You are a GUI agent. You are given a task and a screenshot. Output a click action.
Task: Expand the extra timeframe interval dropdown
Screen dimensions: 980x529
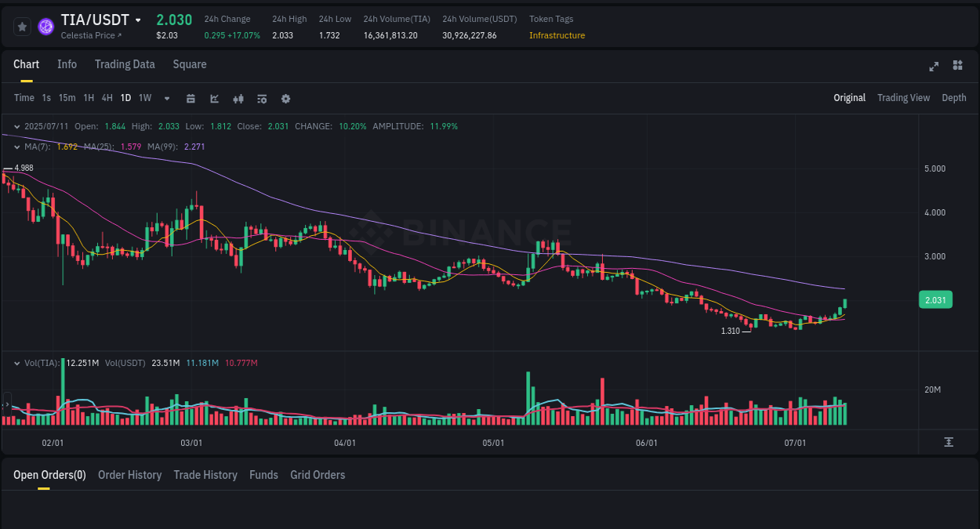click(x=165, y=98)
